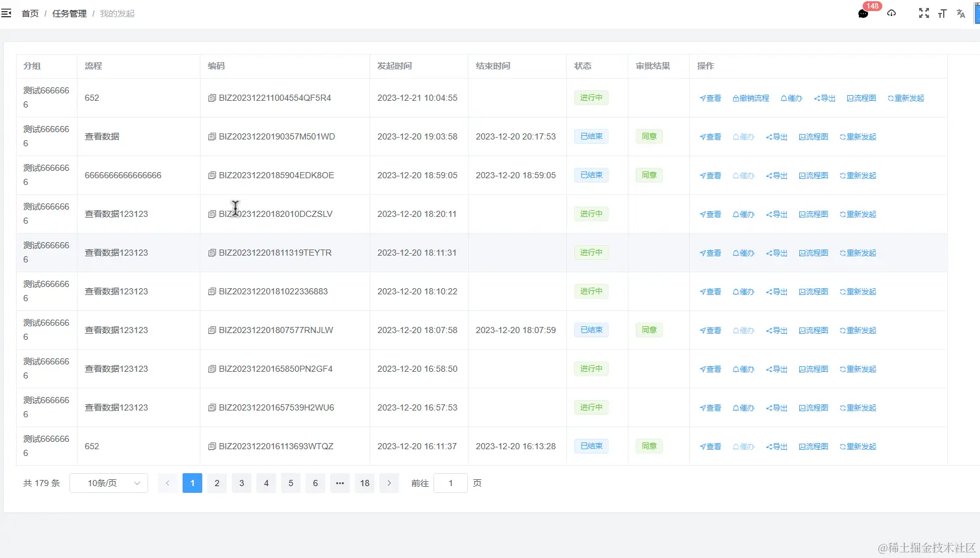Viewport: 980px width, 558px height.
Task: Click 导出 in the 2023-12-20 16:58:50 row
Action: pyautogui.click(x=776, y=369)
